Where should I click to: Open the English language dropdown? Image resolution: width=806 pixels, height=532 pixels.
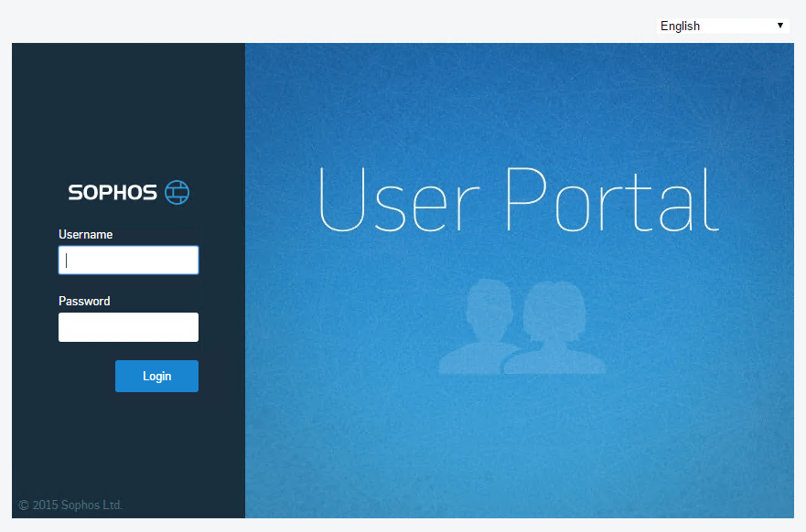point(723,26)
